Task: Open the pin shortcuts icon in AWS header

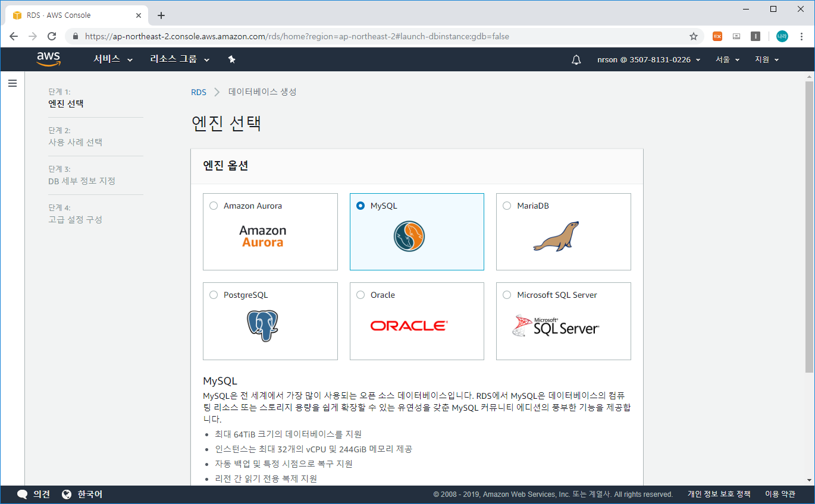Action: 232,59
